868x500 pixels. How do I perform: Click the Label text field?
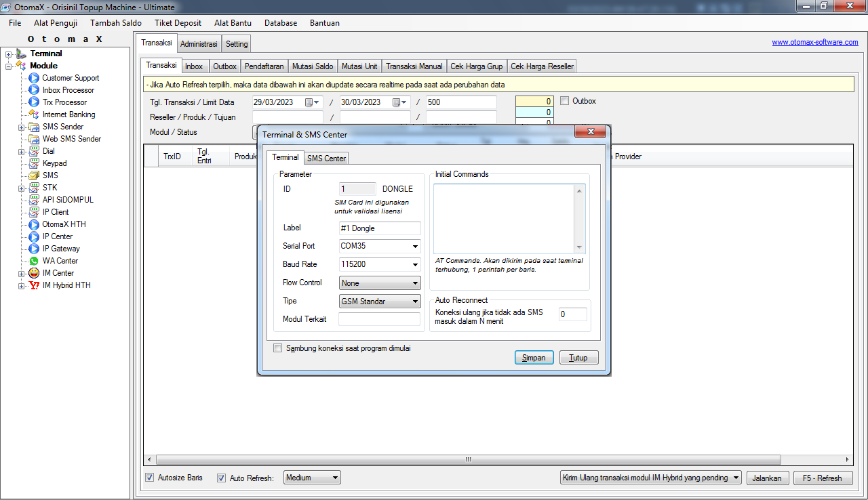coord(379,228)
